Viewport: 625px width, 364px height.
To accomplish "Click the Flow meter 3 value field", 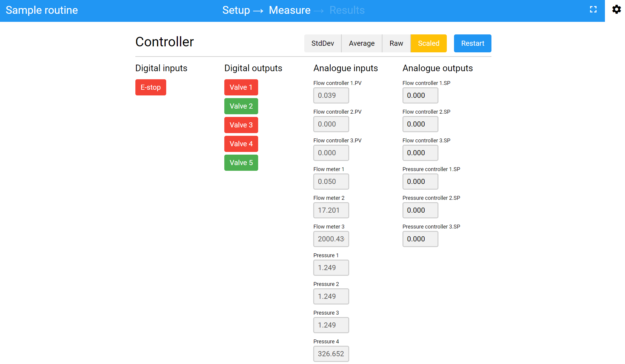I will click(x=331, y=239).
